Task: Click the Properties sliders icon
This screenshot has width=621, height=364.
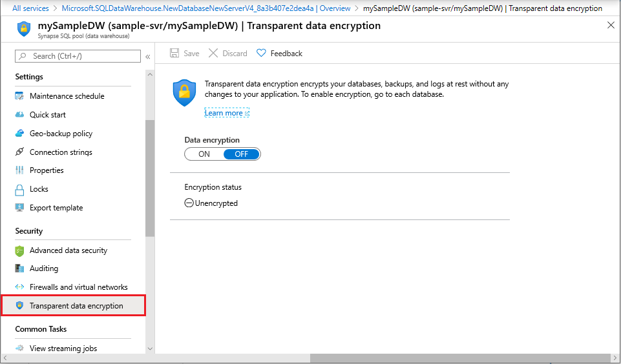Action: [x=19, y=170]
